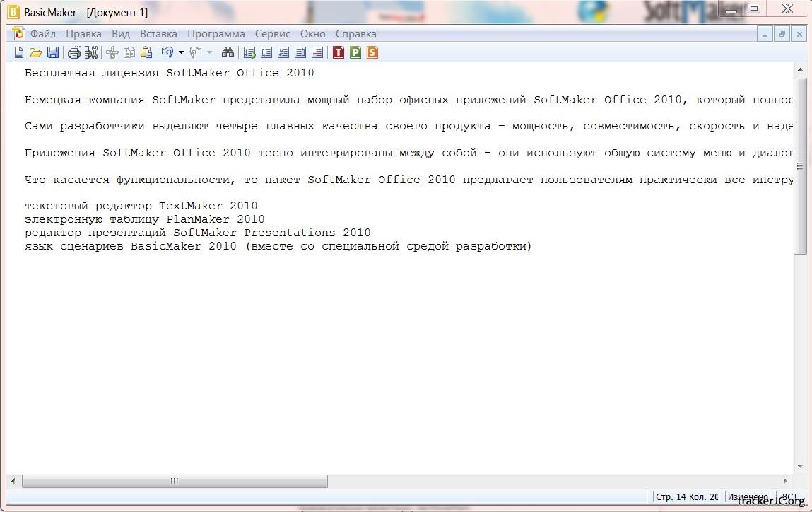The width and height of the screenshot is (812, 512).
Task: Open the Программа menu
Action: (216, 34)
